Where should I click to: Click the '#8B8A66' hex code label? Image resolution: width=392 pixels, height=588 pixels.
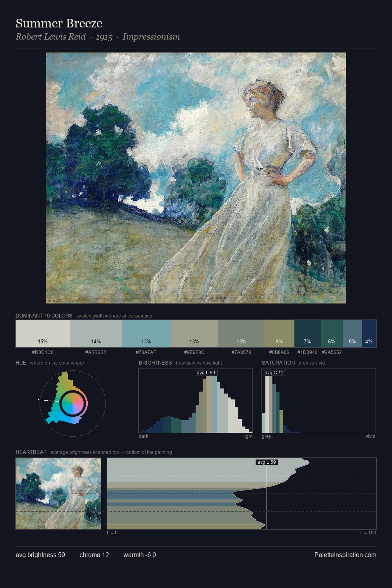pyautogui.click(x=279, y=352)
